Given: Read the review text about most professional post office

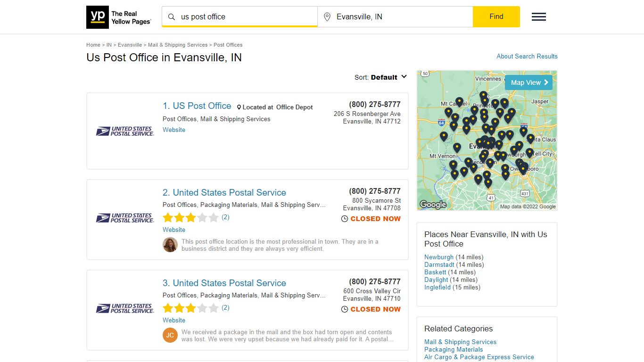Looking at the screenshot, I should [280, 245].
